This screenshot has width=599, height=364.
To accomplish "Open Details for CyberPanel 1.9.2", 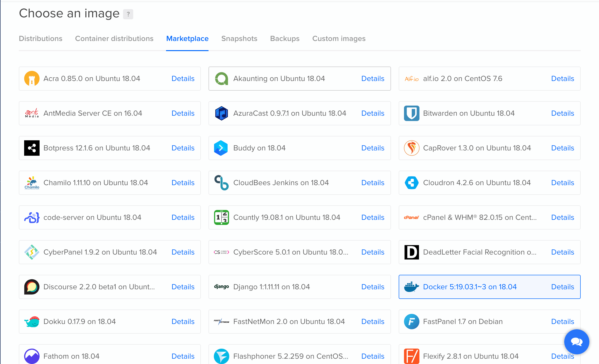I will tap(183, 252).
